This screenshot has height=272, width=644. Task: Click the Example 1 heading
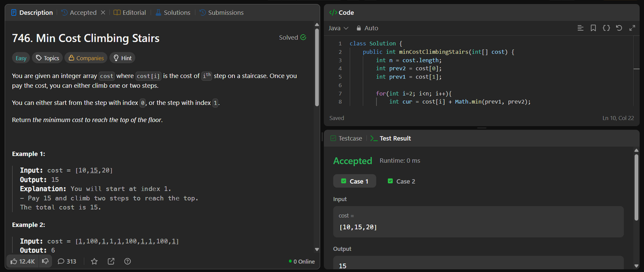28,154
